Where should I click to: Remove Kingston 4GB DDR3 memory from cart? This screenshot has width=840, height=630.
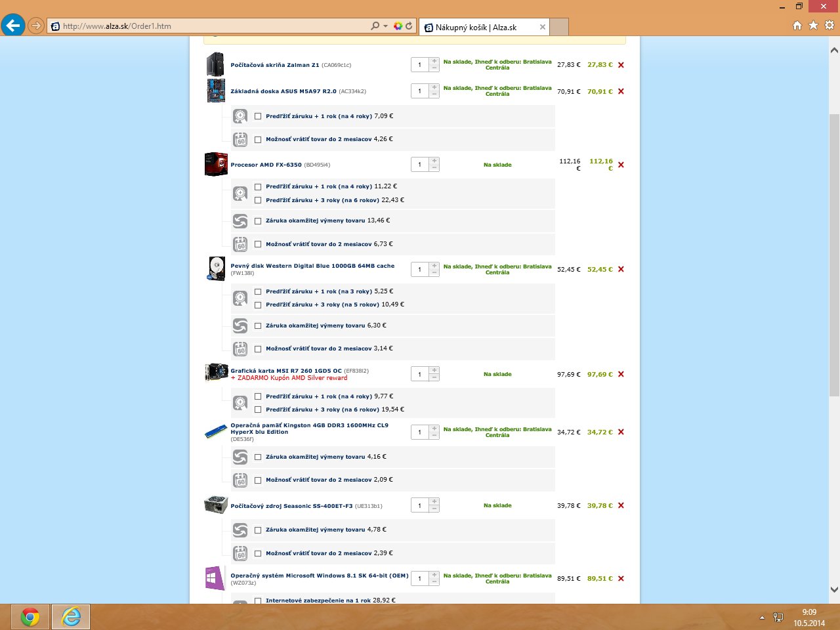click(621, 432)
